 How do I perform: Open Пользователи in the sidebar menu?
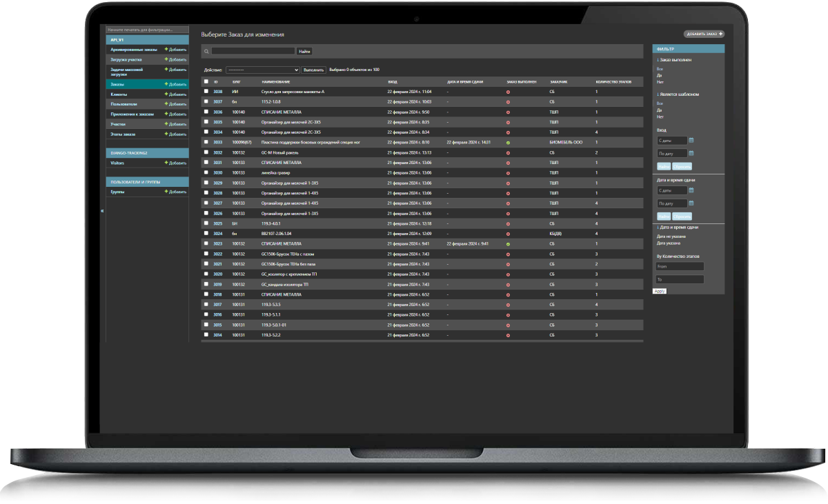[x=124, y=104]
